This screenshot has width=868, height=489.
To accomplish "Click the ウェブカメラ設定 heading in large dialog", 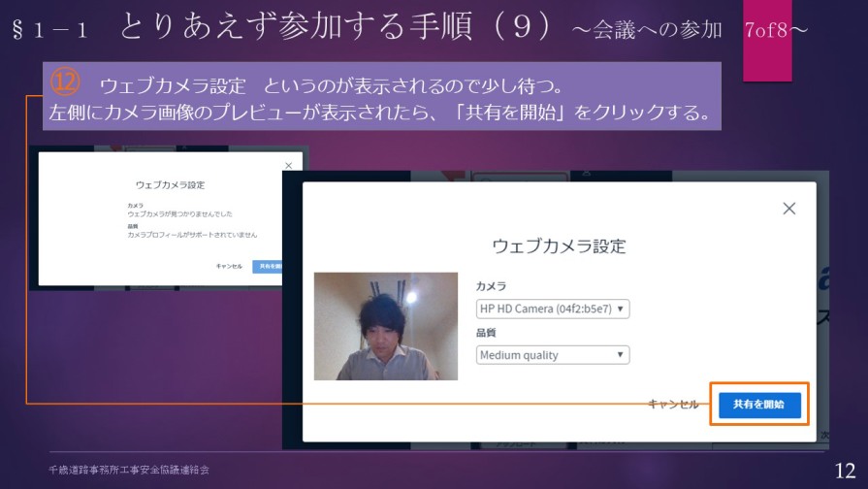I will tap(559, 245).
